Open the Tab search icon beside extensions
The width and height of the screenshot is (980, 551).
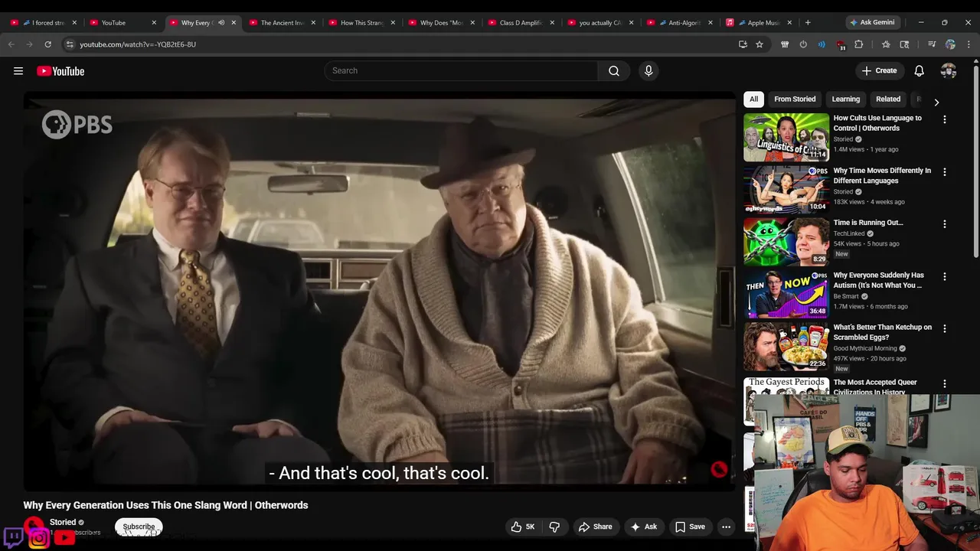click(x=904, y=44)
